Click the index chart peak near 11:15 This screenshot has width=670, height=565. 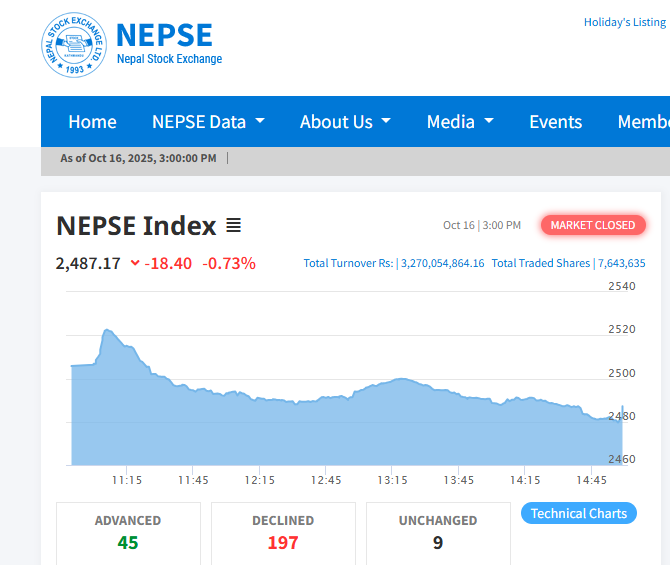click(x=107, y=330)
